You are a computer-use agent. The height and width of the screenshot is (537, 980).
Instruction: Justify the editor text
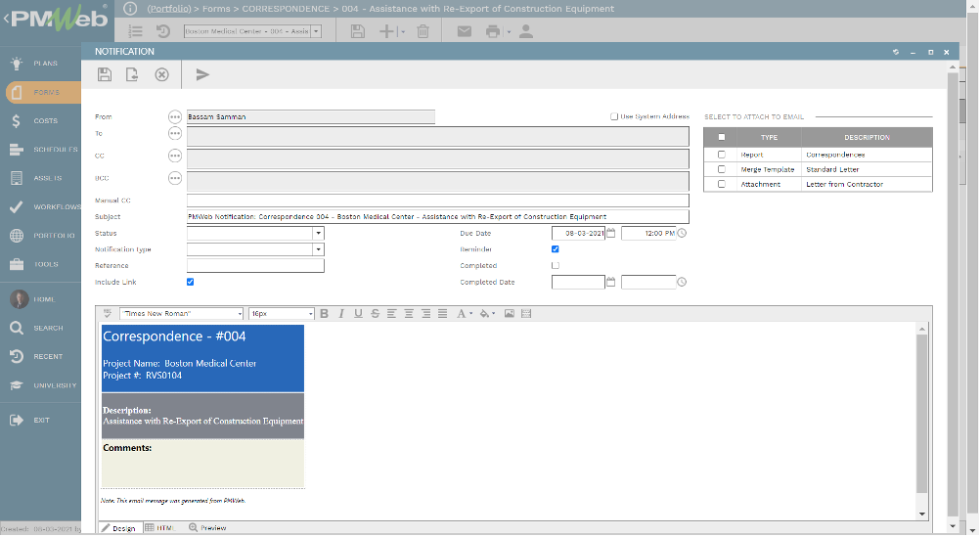pyautogui.click(x=442, y=314)
